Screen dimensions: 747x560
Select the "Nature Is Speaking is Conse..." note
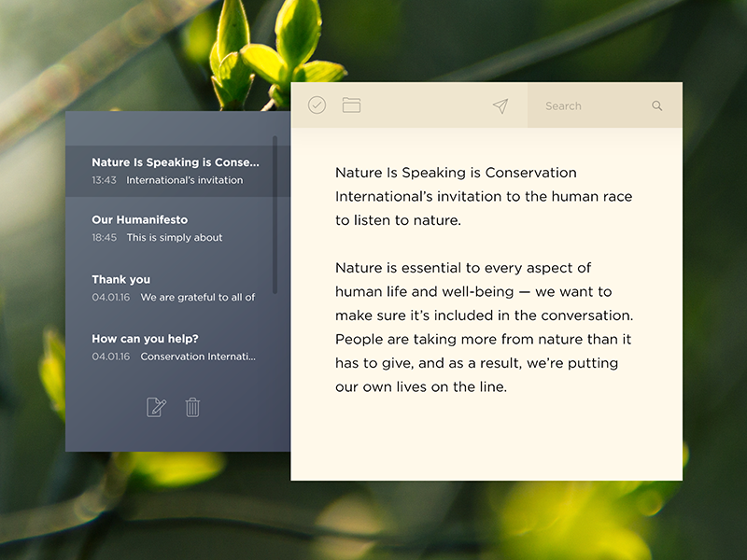[x=176, y=162]
